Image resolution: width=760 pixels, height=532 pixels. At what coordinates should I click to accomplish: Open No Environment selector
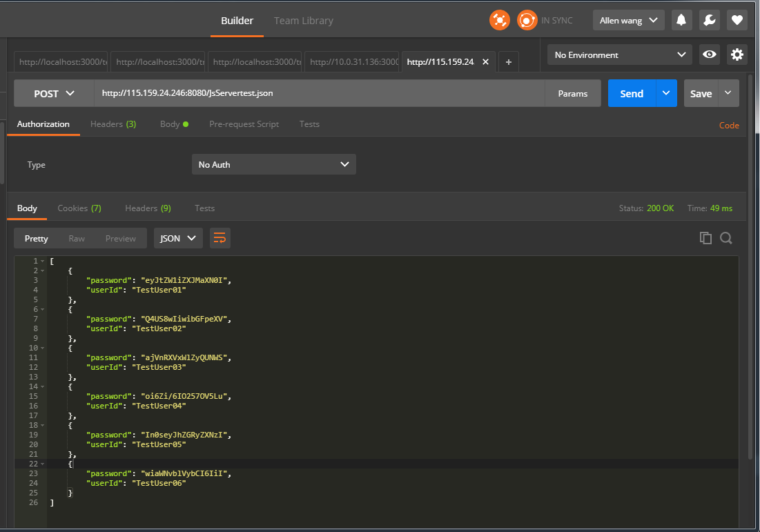pos(620,55)
